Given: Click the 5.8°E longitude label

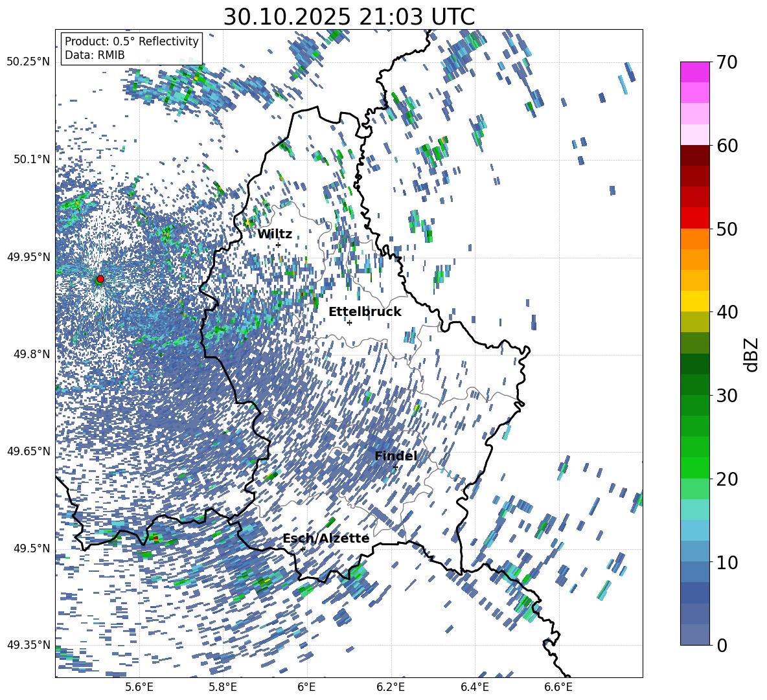Looking at the screenshot, I should click(x=223, y=687).
